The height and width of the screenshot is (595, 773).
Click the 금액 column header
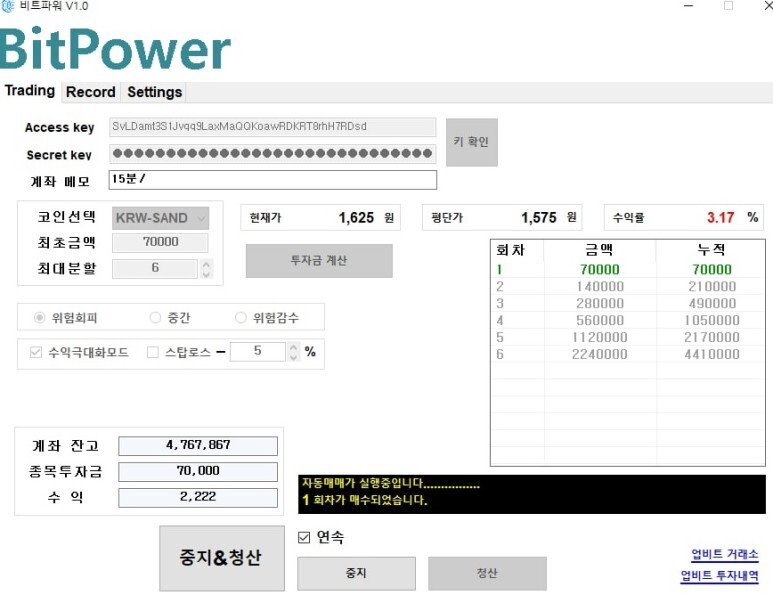tap(599, 250)
